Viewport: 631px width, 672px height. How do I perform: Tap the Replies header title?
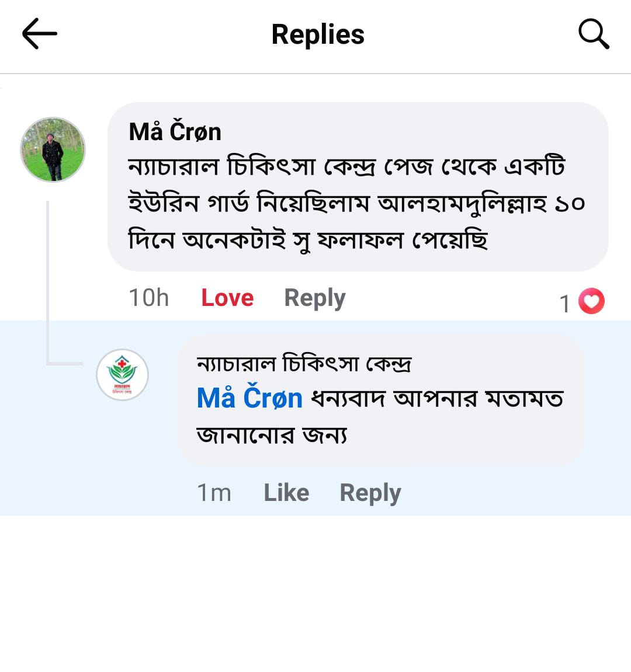coord(318,34)
